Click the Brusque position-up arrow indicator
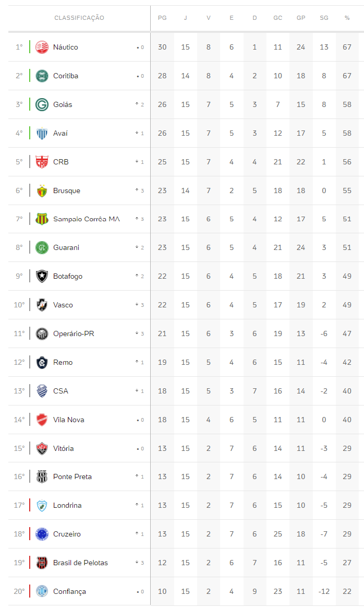 pos(137,190)
